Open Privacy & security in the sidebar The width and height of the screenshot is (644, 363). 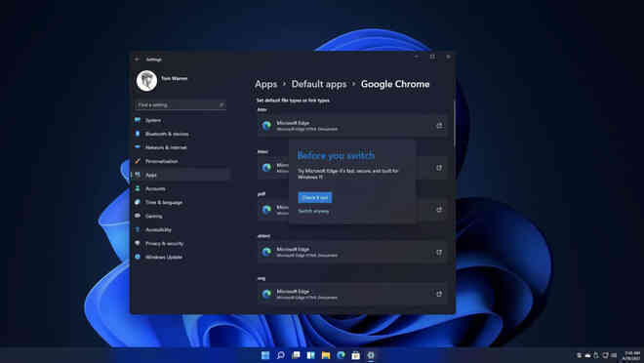(180, 244)
